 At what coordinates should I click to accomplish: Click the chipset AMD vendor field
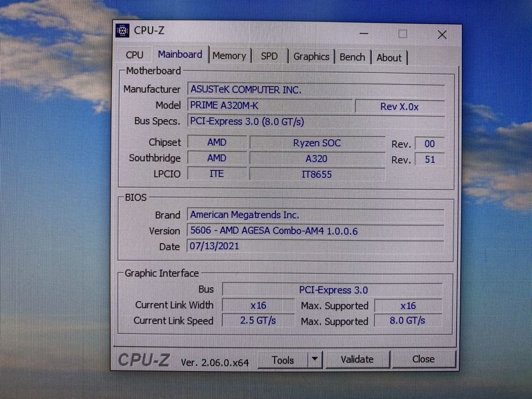[x=217, y=142]
